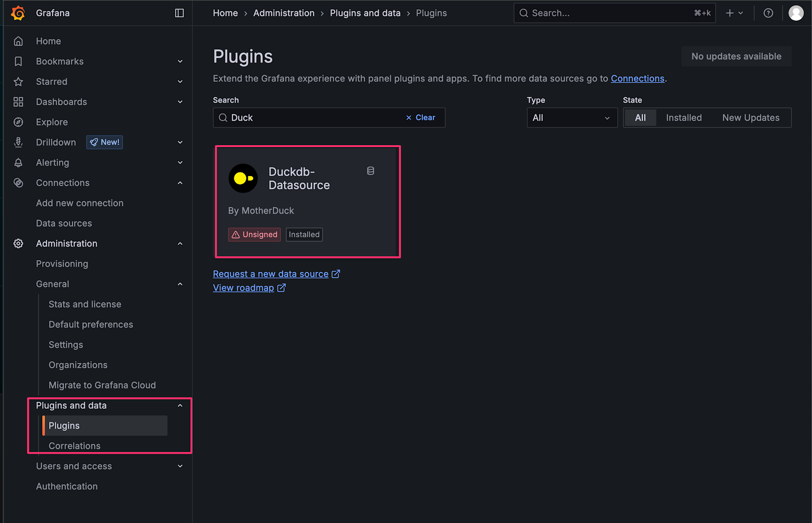Click the Grafana logo icon
812x523 pixels.
click(x=18, y=13)
